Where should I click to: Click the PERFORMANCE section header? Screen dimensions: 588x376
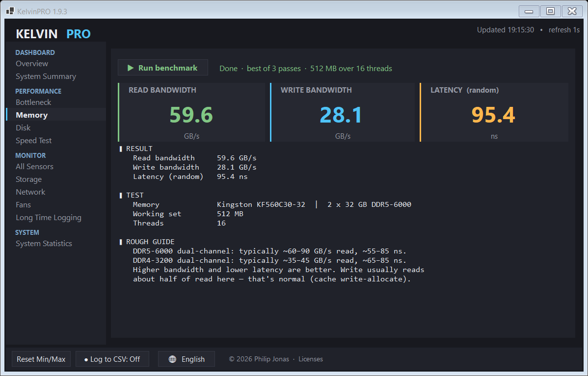(38, 91)
